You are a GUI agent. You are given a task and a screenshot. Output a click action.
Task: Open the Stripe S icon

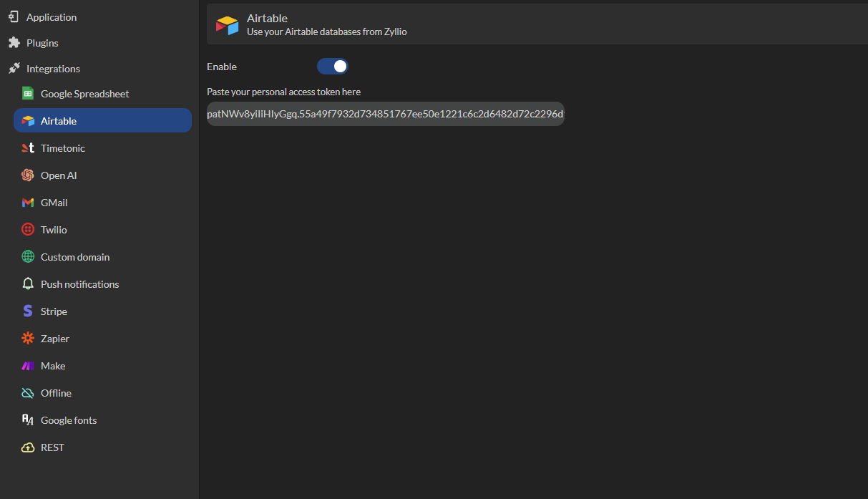28,311
